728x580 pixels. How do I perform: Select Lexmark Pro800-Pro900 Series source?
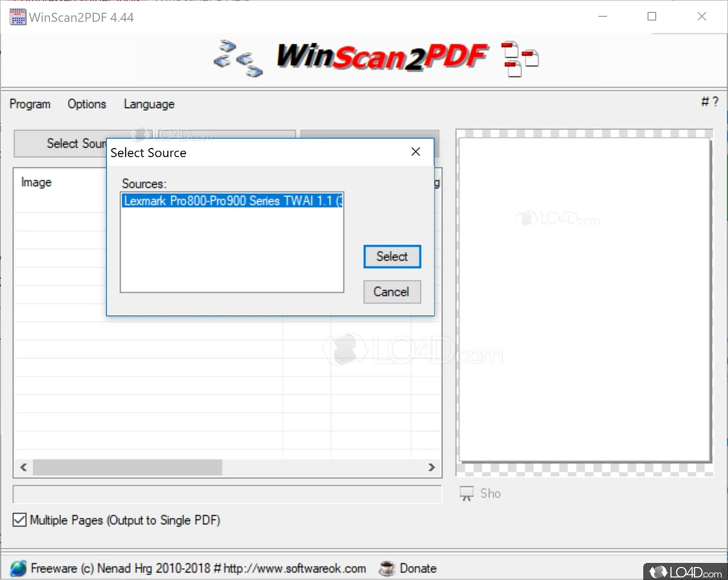[x=232, y=200]
